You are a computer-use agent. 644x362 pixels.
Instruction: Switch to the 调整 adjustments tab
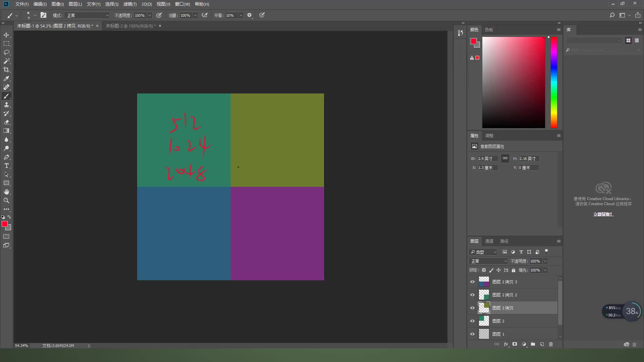(489, 135)
